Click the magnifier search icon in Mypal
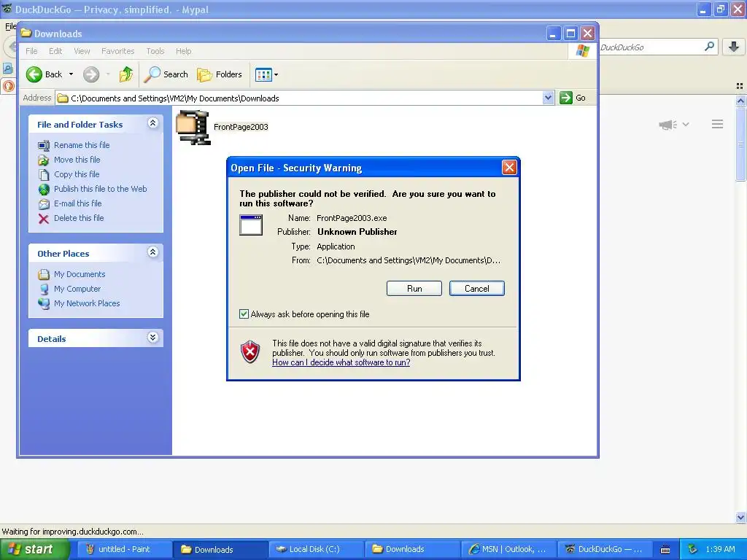747x560 pixels. tap(709, 47)
